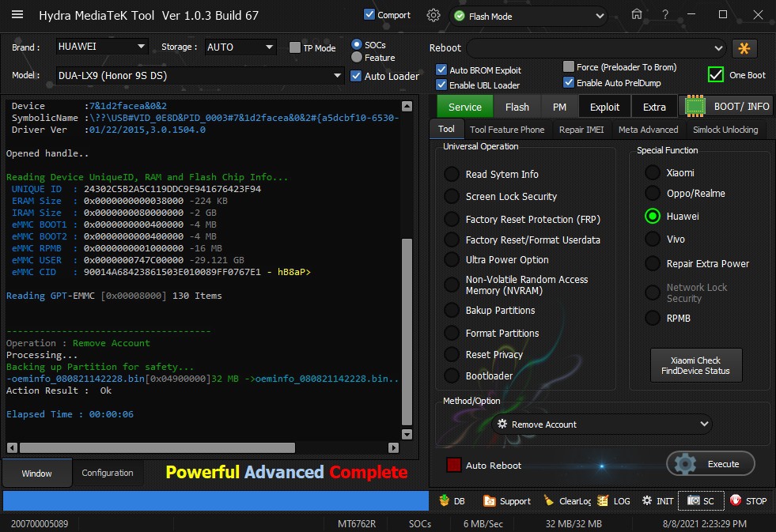The height and width of the screenshot is (532, 776).
Task: Click the Support icon
Action: click(x=489, y=501)
